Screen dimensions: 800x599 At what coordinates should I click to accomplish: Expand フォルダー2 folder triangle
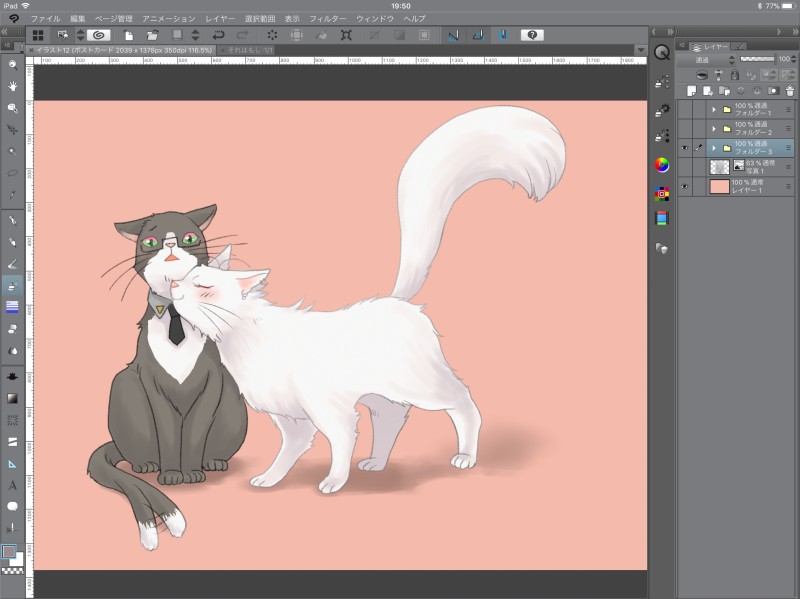click(714, 129)
